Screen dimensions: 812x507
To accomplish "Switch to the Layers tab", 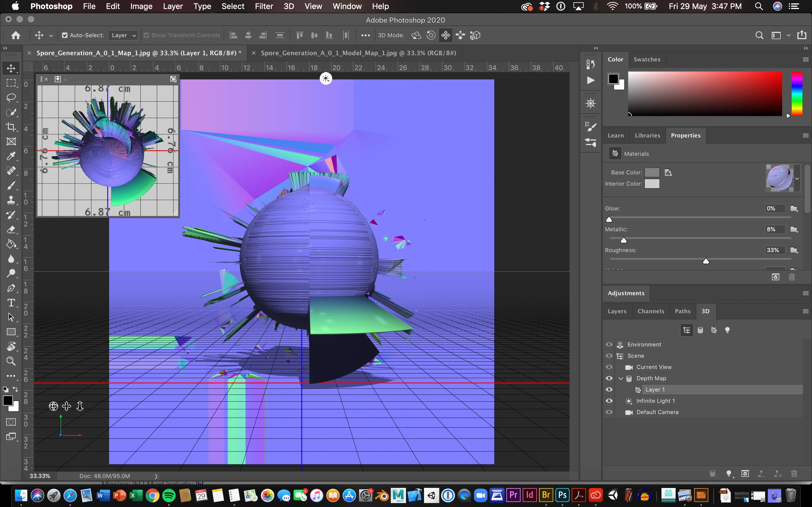I will (x=617, y=311).
